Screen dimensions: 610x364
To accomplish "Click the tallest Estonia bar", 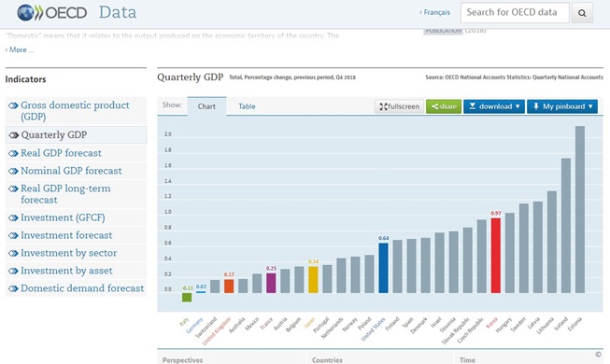I will (580, 209).
